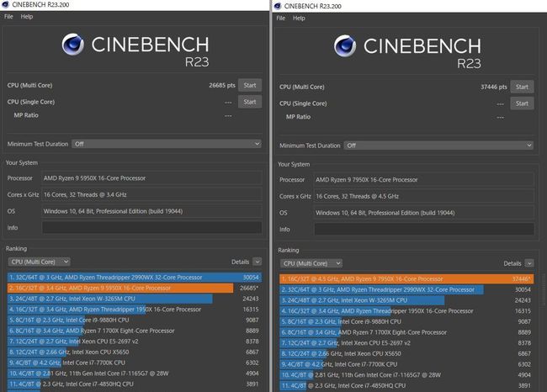The width and height of the screenshot is (547, 392).
Task: Open Minimum Test Duration dropdown in right window
Action: 438,146
